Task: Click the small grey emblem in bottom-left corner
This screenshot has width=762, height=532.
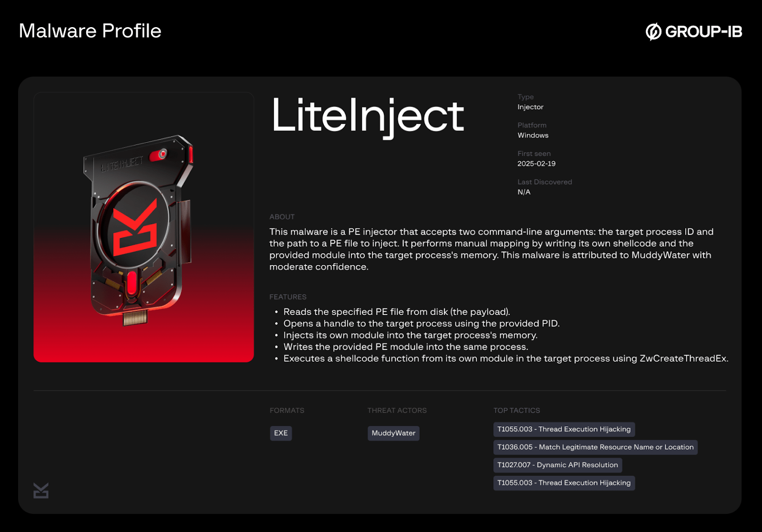Action: coord(41,490)
